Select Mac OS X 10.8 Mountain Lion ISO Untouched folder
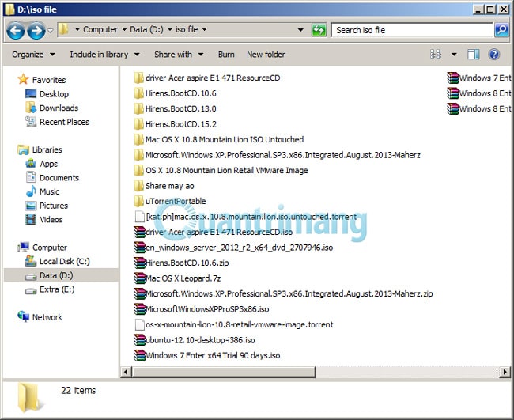The image size is (514, 420). click(218, 140)
